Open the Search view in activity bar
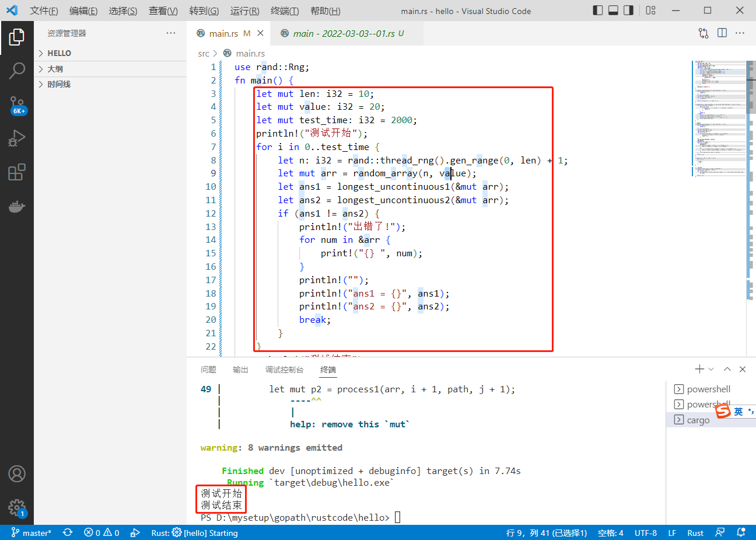 click(17, 71)
